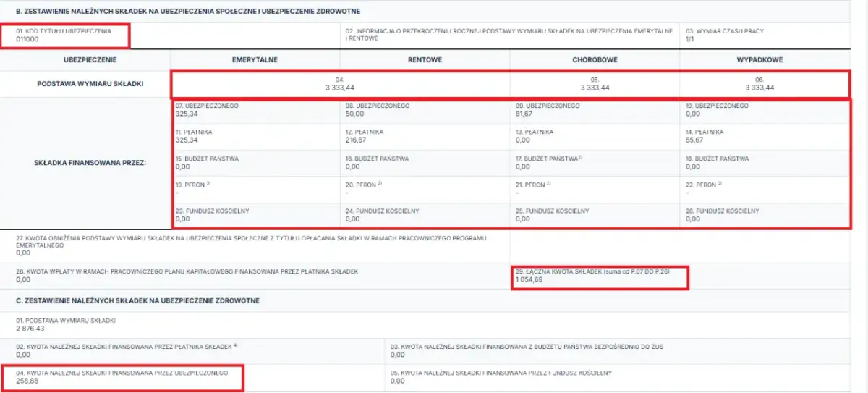Click the UBEZPIECZENIE row header cell
The height and width of the screenshot is (393, 868).
pyautogui.click(x=90, y=60)
